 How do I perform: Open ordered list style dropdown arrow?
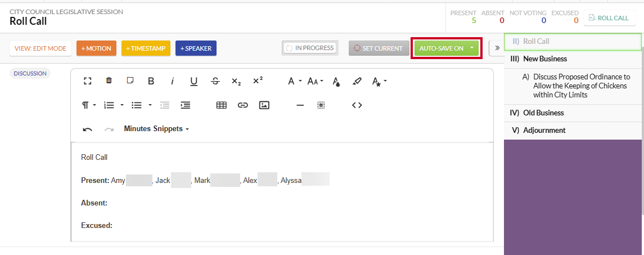122,105
